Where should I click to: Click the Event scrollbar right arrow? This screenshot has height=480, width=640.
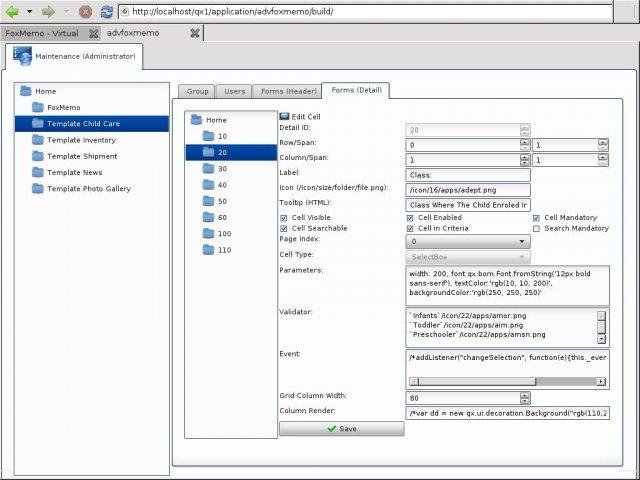[601, 382]
